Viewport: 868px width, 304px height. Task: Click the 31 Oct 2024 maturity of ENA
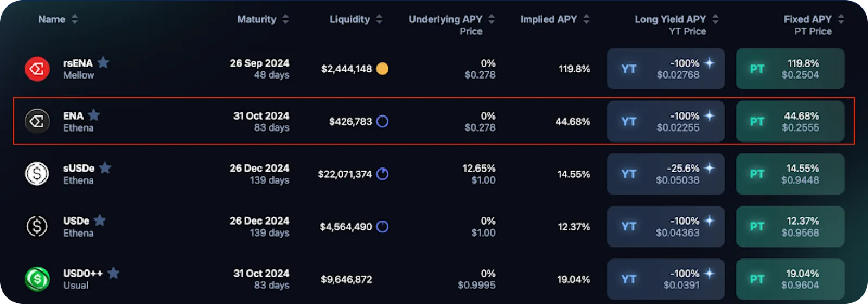pos(261,115)
